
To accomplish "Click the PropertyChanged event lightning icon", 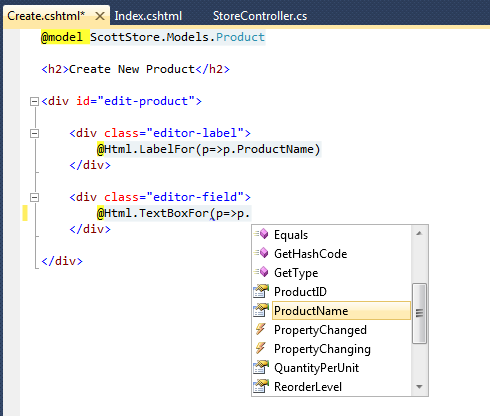I will pos(261,329).
